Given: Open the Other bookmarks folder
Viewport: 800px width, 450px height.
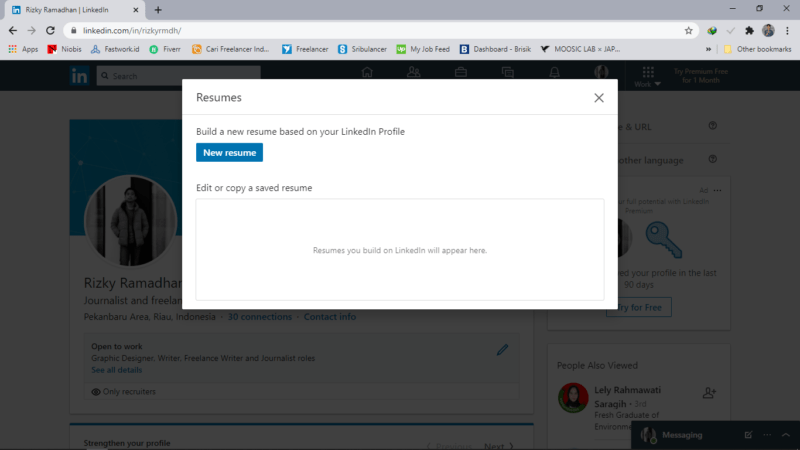Looking at the screenshot, I should tap(758, 49).
